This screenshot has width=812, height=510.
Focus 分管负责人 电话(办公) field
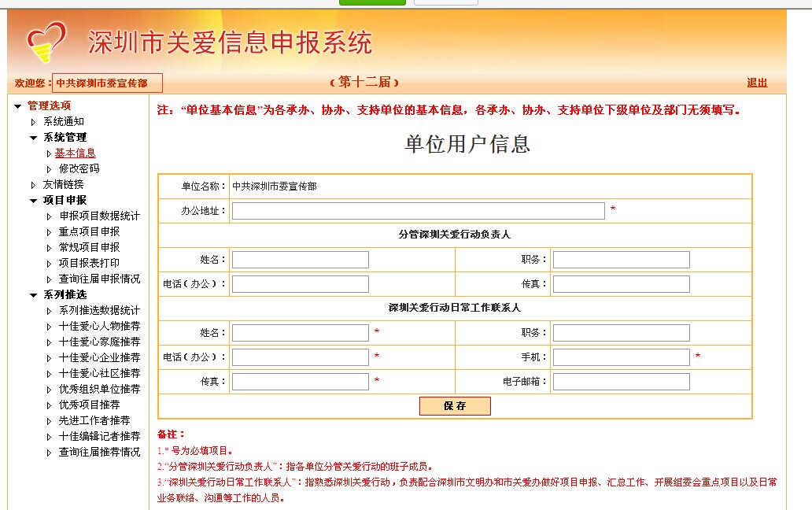(x=301, y=284)
